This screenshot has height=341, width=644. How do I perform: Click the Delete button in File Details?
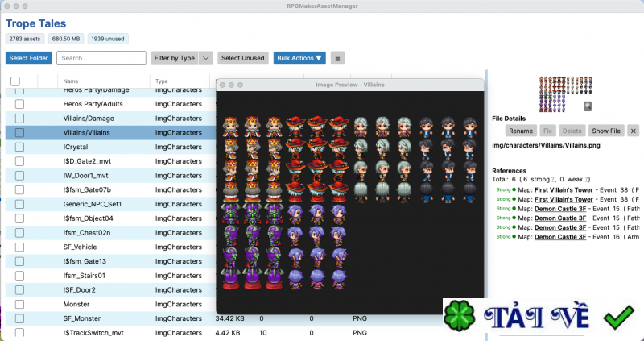click(x=572, y=131)
